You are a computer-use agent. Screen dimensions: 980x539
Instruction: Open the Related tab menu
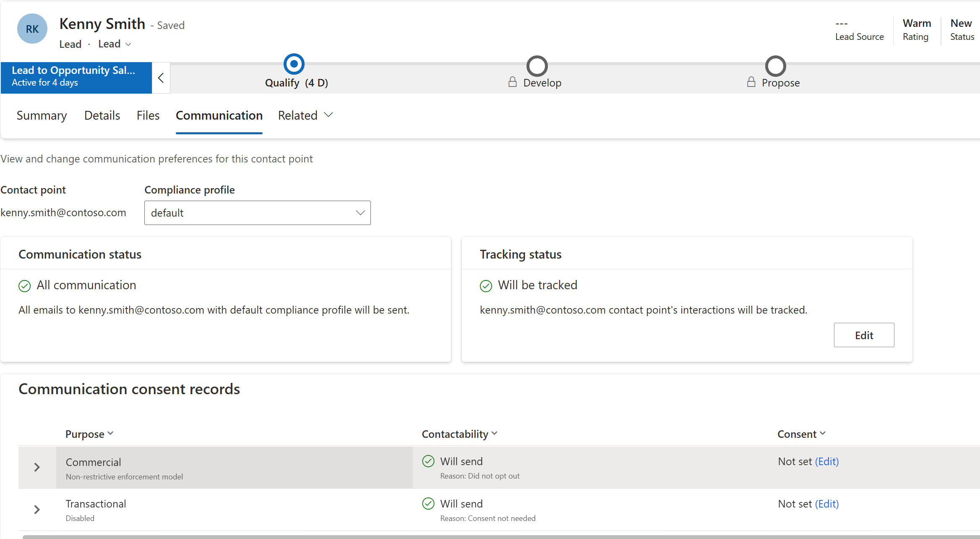point(305,115)
